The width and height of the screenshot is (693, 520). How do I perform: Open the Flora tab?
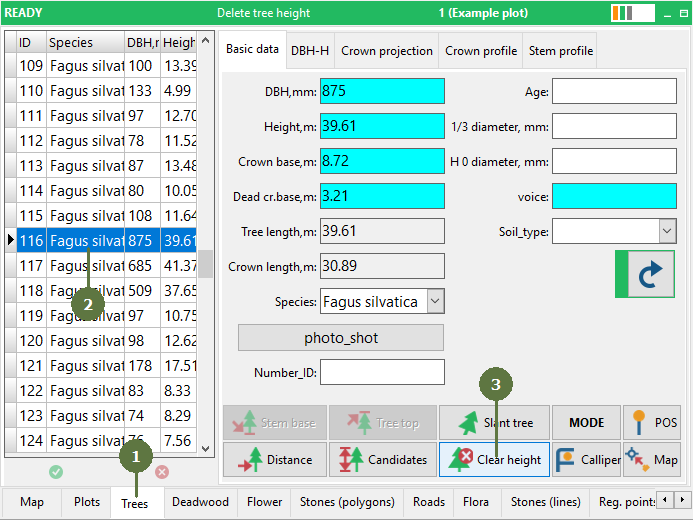[x=476, y=502]
